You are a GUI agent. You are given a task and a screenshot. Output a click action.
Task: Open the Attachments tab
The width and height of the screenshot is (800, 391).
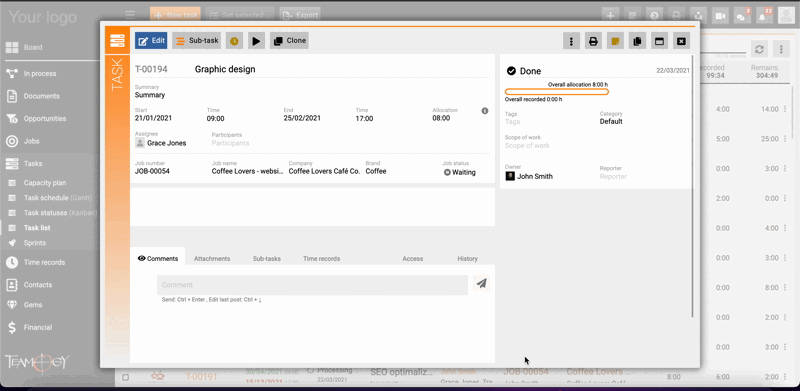tap(212, 259)
